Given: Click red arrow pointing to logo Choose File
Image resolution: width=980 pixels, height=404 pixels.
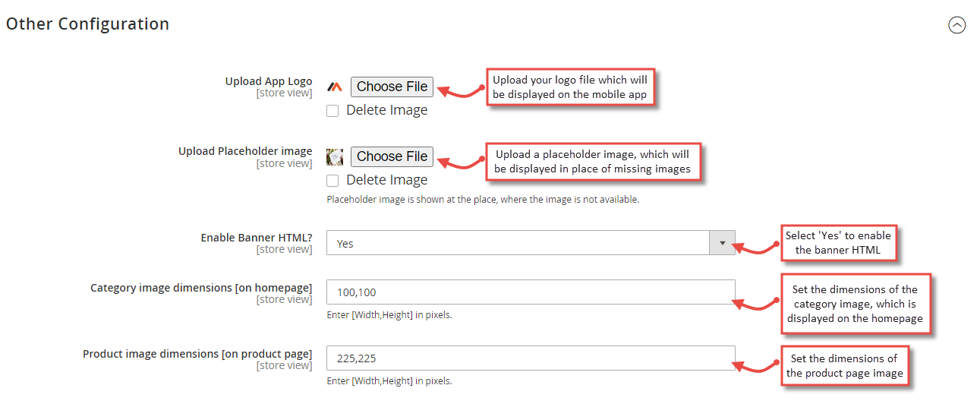Looking at the screenshot, I should [x=460, y=91].
